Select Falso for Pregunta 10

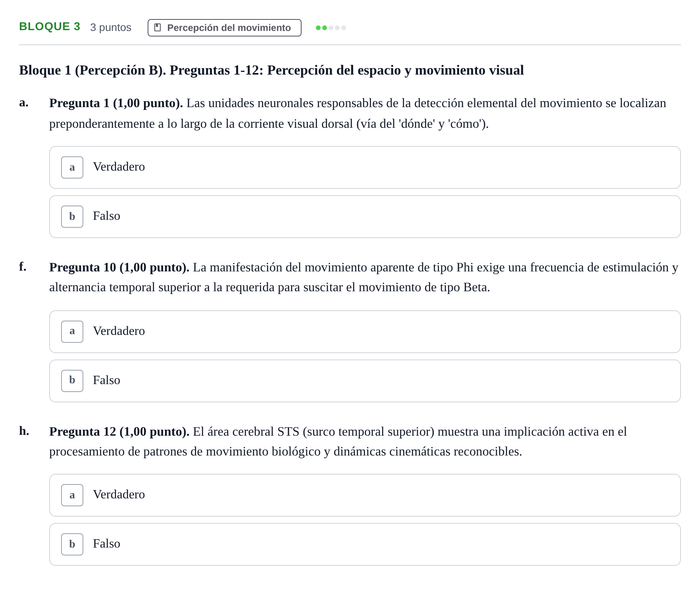point(365,381)
